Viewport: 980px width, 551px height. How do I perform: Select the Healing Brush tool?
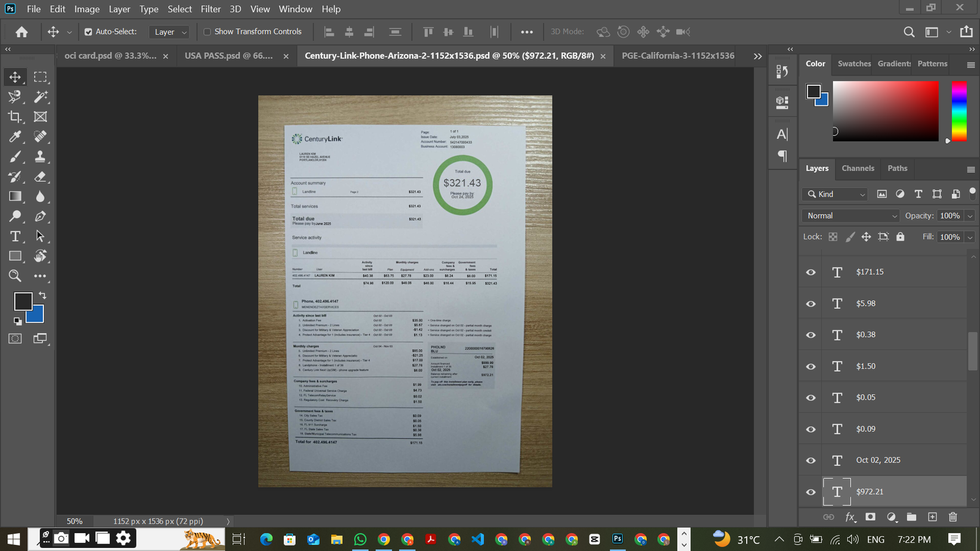pyautogui.click(x=40, y=137)
